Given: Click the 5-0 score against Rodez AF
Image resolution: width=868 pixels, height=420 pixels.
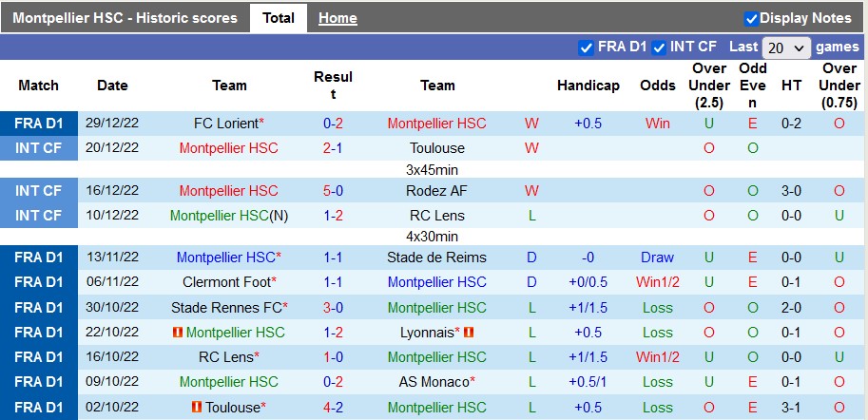Looking at the screenshot, I should 333,191.
